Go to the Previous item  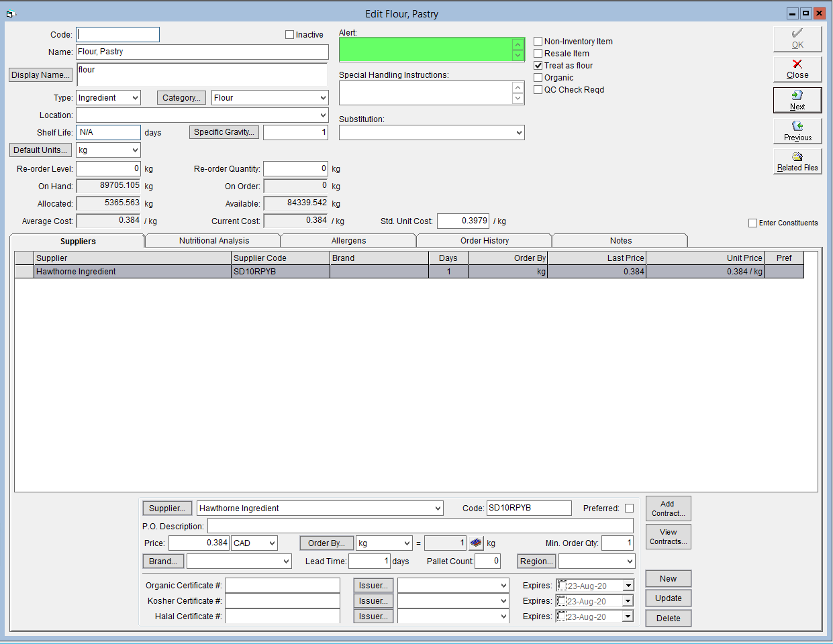click(x=797, y=131)
